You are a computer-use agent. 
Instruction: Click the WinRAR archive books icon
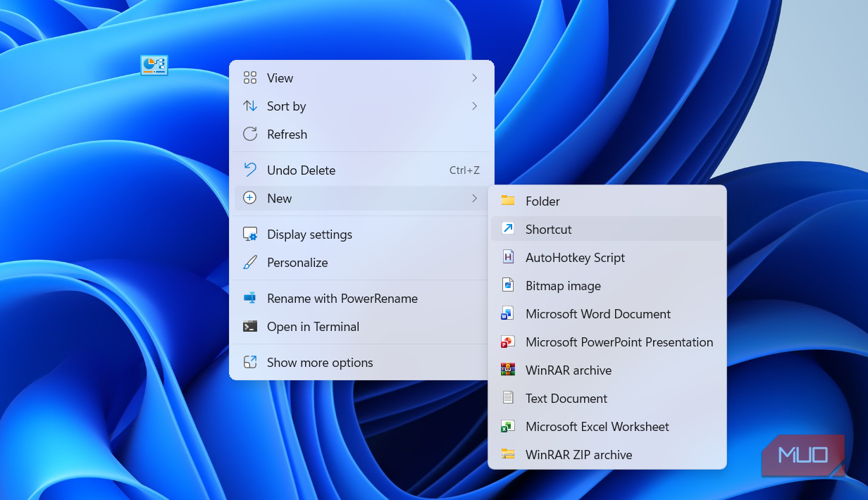pyautogui.click(x=508, y=370)
